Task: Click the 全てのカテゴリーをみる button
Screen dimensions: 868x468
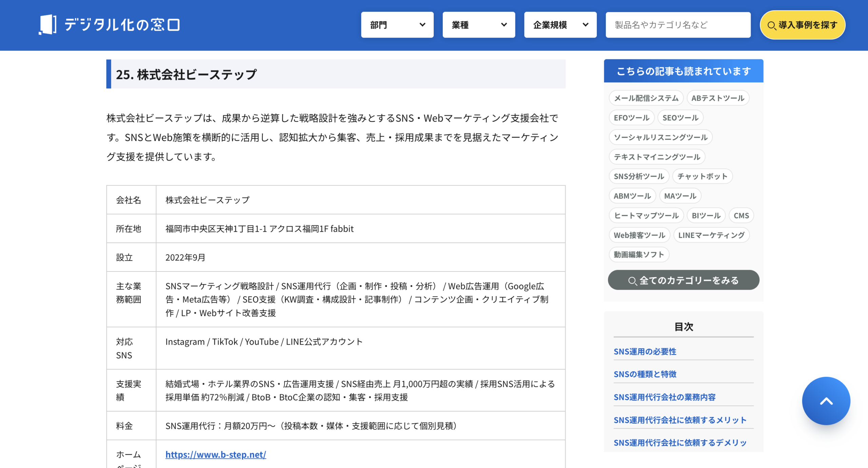Action: pyautogui.click(x=684, y=280)
